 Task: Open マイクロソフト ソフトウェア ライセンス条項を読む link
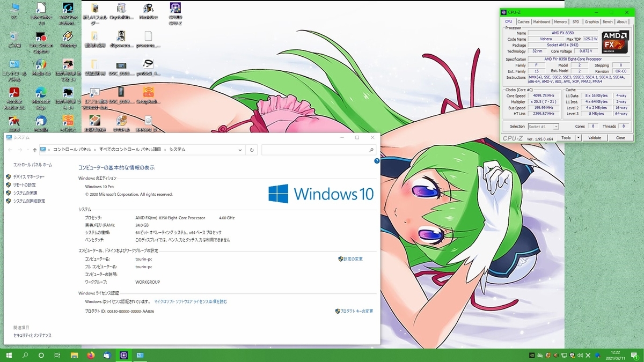click(x=191, y=301)
